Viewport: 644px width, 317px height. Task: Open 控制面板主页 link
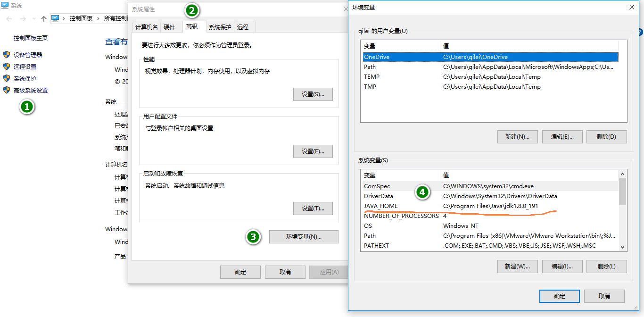coord(31,38)
